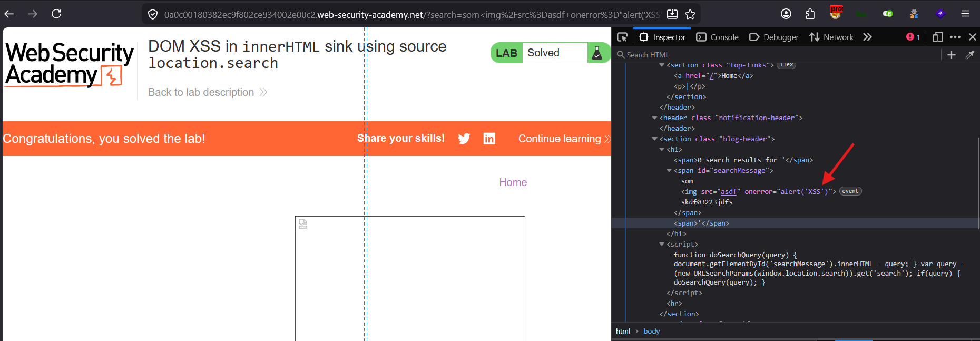Click the save to Pocket download icon in address bar
The width and height of the screenshot is (980, 341).
(x=672, y=14)
